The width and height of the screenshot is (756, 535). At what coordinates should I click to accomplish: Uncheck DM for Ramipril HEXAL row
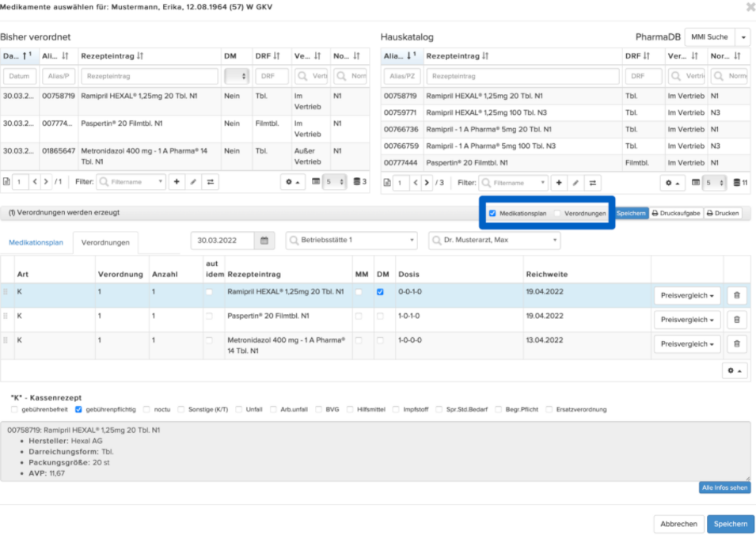click(x=380, y=291)
